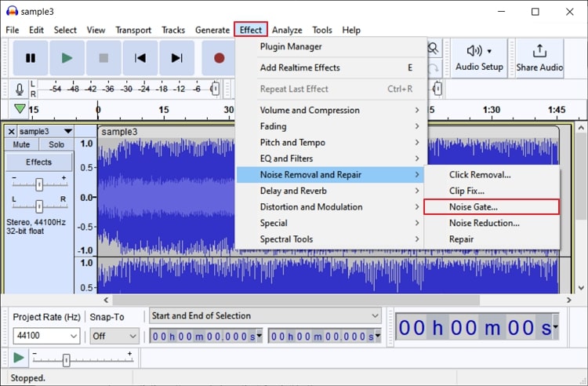The image size is (588, 386).
Task: Click the vertical scrollbar down arrow
Action: pyautogui.click(x=581, y=288)
